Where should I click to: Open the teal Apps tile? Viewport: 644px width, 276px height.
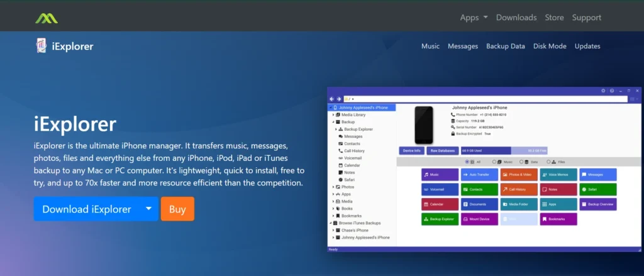(x=558, y=204)
